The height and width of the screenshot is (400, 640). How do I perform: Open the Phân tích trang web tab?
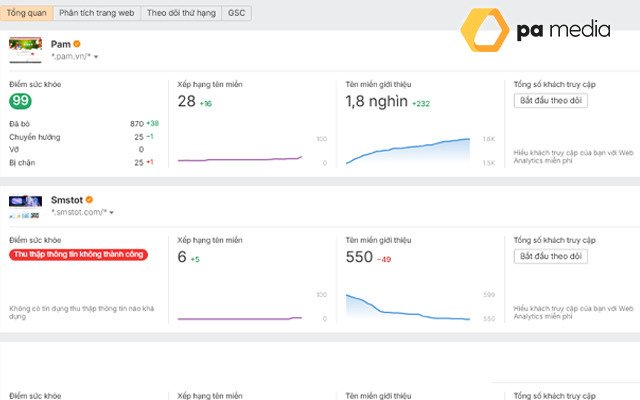[96, 14]
